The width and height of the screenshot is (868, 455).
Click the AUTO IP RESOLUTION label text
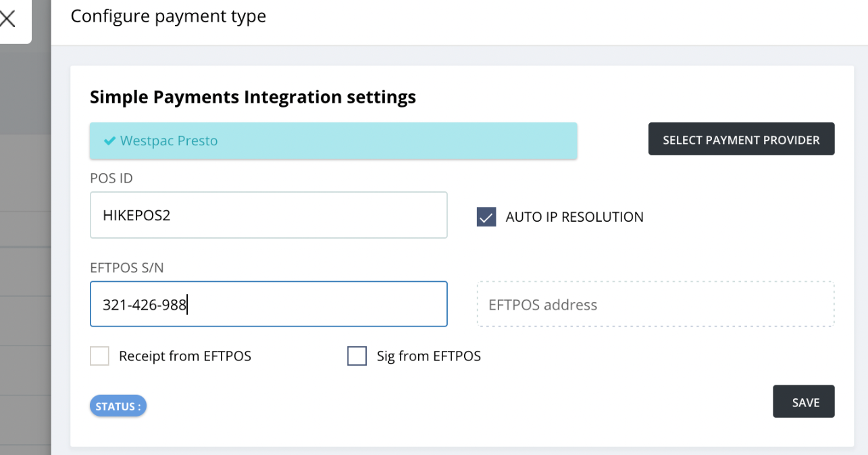(574, 217)
